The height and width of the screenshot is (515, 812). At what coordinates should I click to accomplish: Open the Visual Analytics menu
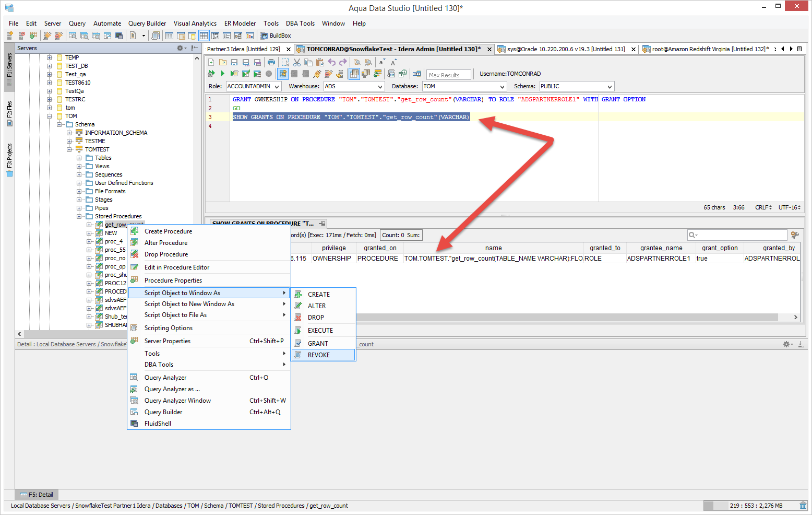click(195, 24)
